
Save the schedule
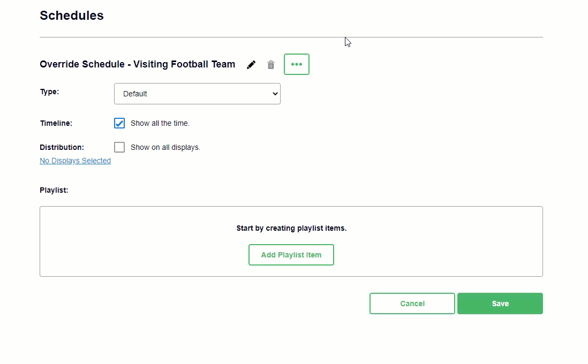(500, 304)
